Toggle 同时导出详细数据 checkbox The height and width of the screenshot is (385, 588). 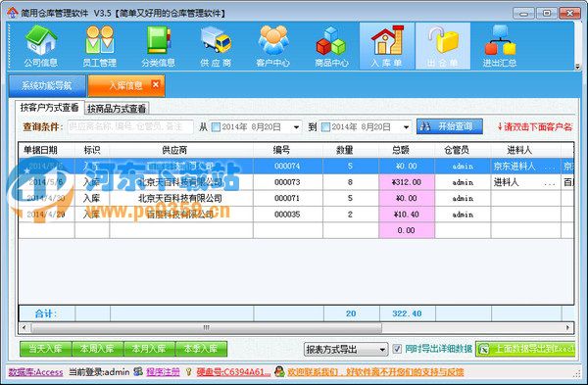[397, 349]
